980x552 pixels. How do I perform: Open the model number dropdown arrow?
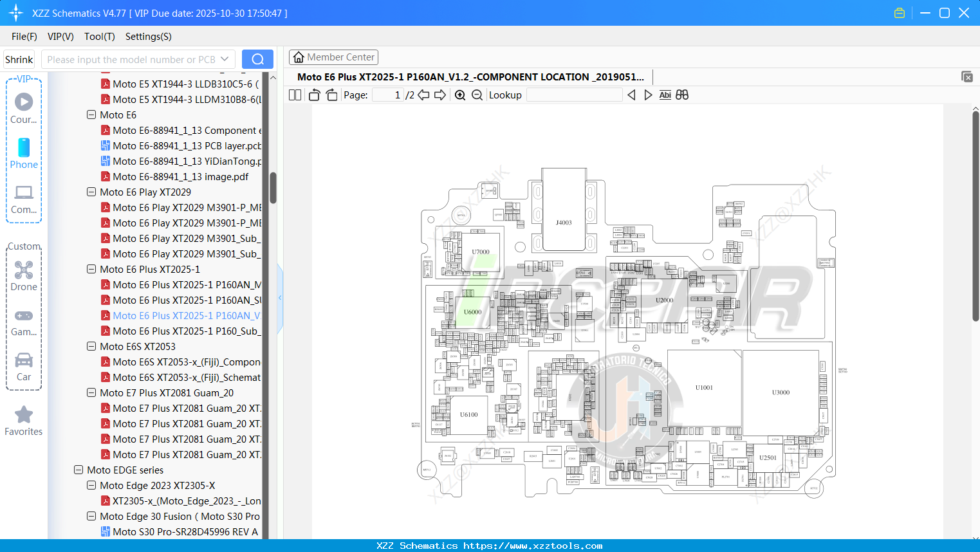point(225,59)
